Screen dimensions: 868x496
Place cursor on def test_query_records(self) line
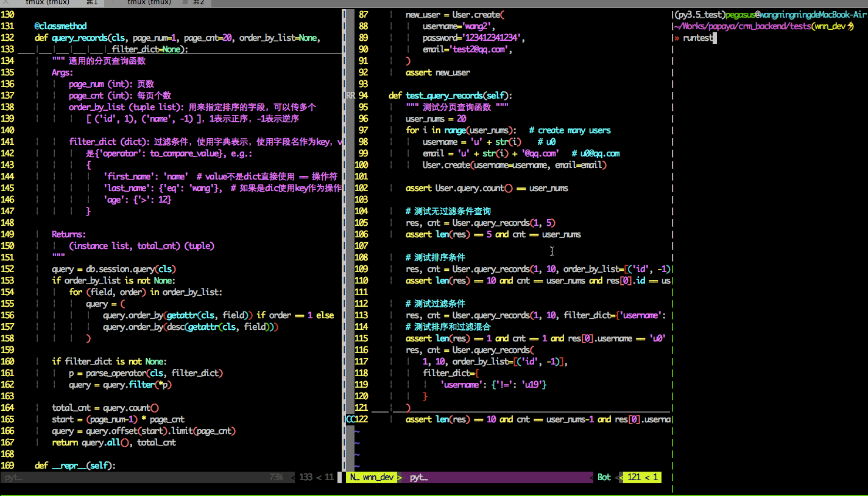(x=451, y=96)
